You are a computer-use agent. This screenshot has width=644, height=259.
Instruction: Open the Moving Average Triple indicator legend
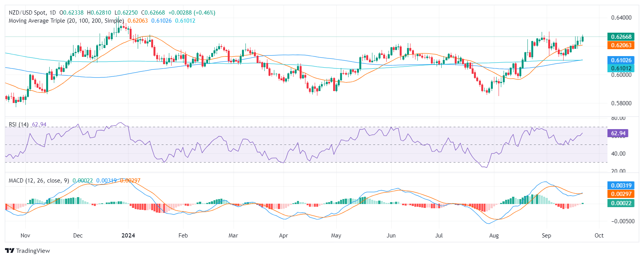(x=67, y=21)
